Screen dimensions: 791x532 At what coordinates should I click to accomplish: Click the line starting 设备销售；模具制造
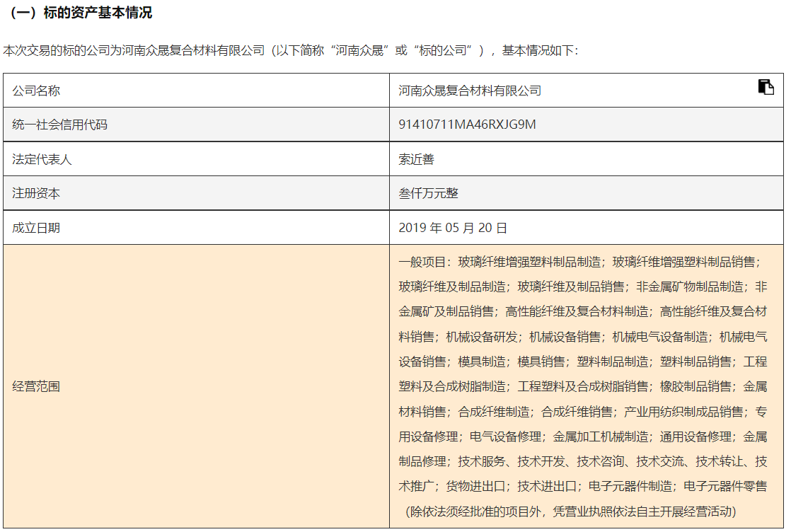583,362
